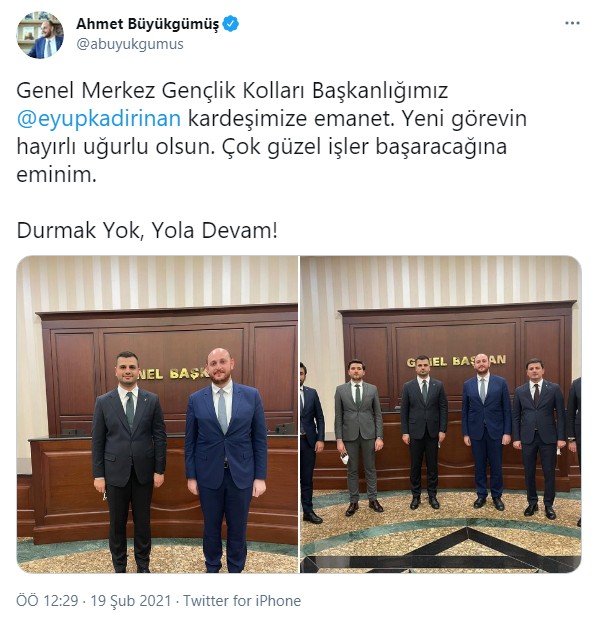Click the tweet text starting 'Genel Merkez'
The width and height of the screenshot is (598, 626).
tap(271, 133)
